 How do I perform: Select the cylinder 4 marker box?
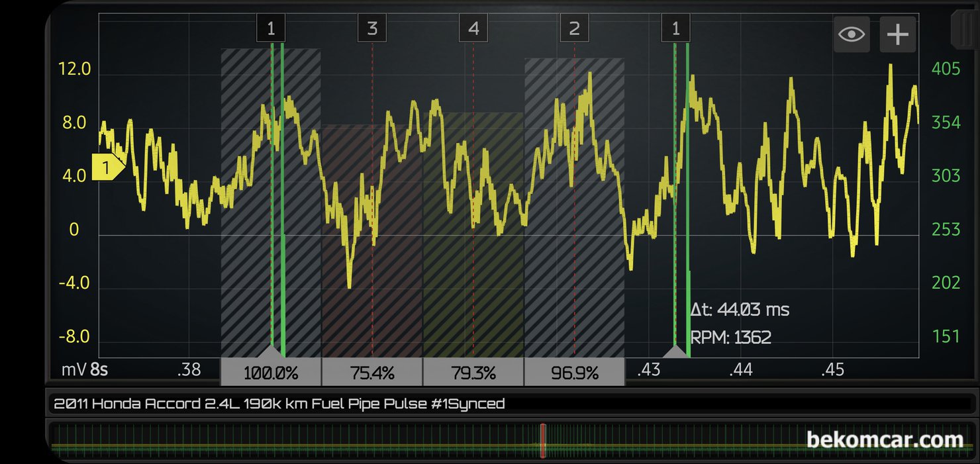click(473, 28)
